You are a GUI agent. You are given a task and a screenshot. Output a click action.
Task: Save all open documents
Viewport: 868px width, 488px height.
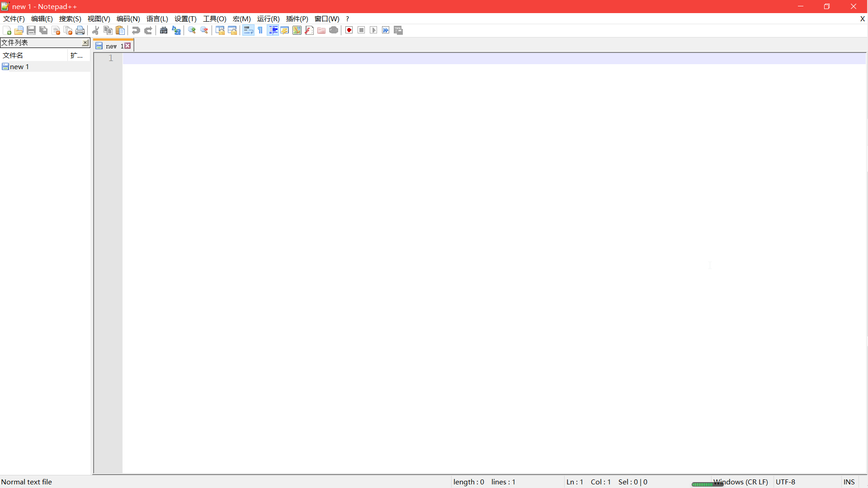pos(43,30)
